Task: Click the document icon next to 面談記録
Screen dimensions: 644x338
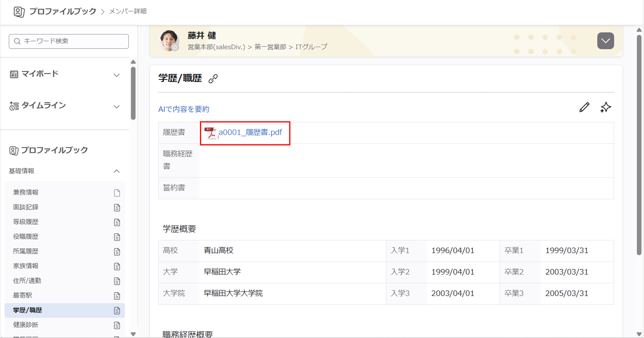Action: pyautogui.click(x=117, y=208)
